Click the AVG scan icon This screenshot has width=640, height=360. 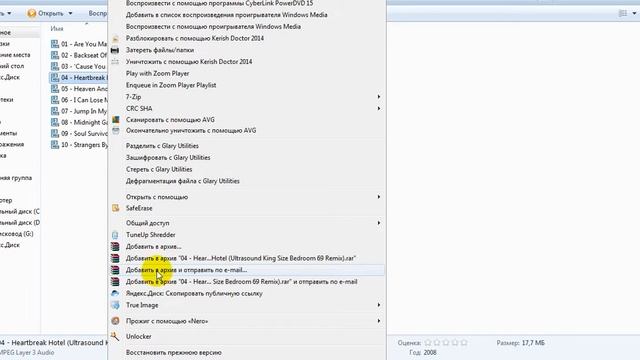(x=116, y=120)
